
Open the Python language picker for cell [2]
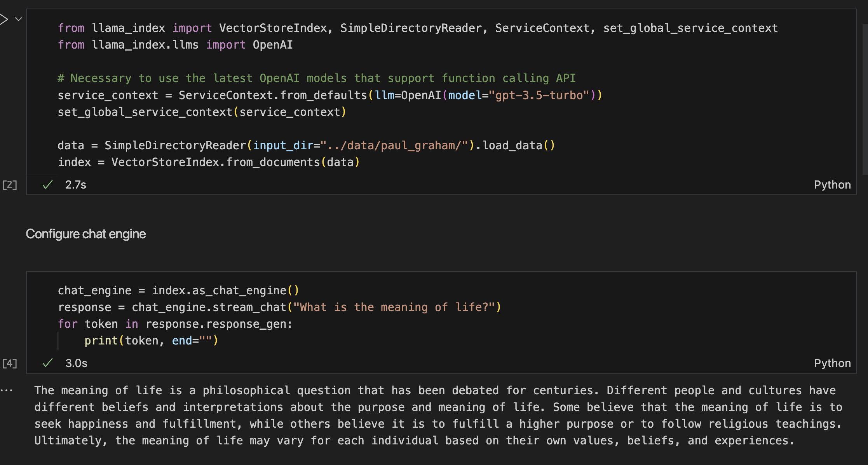pyautogui.click(x=832, y=185)
